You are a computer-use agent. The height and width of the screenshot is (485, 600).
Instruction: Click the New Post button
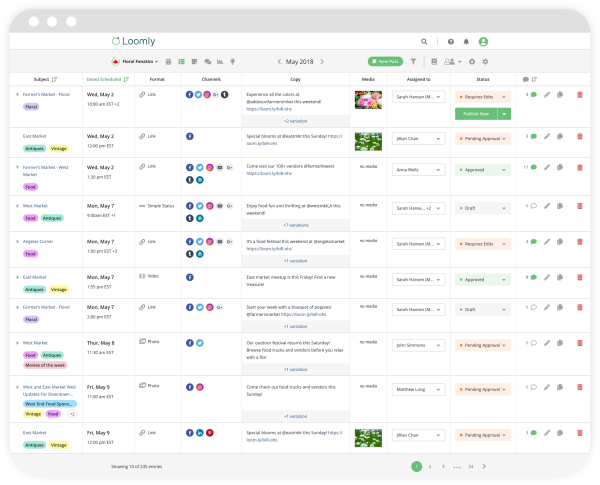385,61
